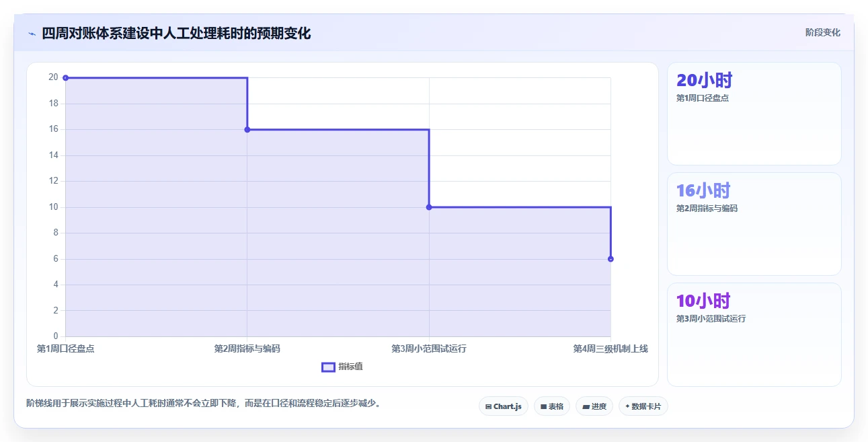Click the 指标值 legend label
This screenshot has height=442, width=868.
coord(350,367)
